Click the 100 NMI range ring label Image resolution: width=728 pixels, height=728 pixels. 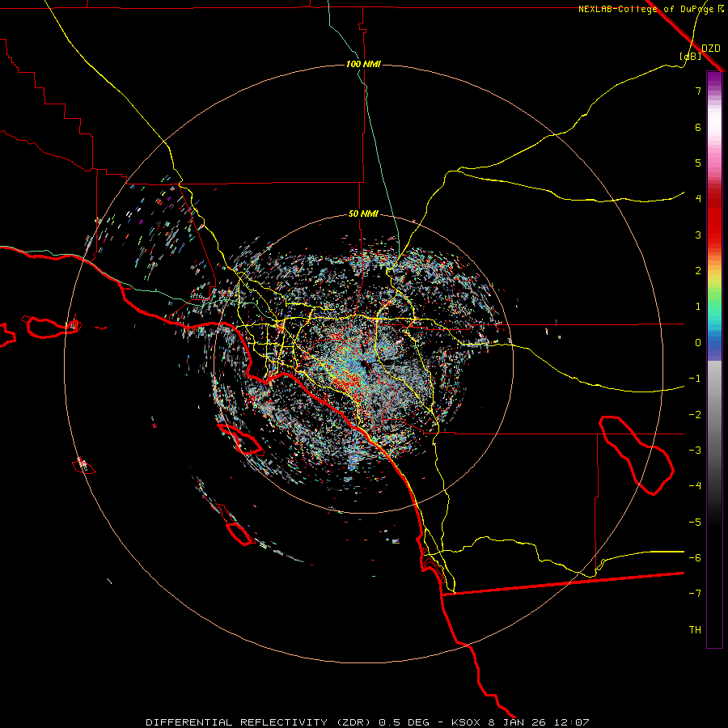point(363,64)
